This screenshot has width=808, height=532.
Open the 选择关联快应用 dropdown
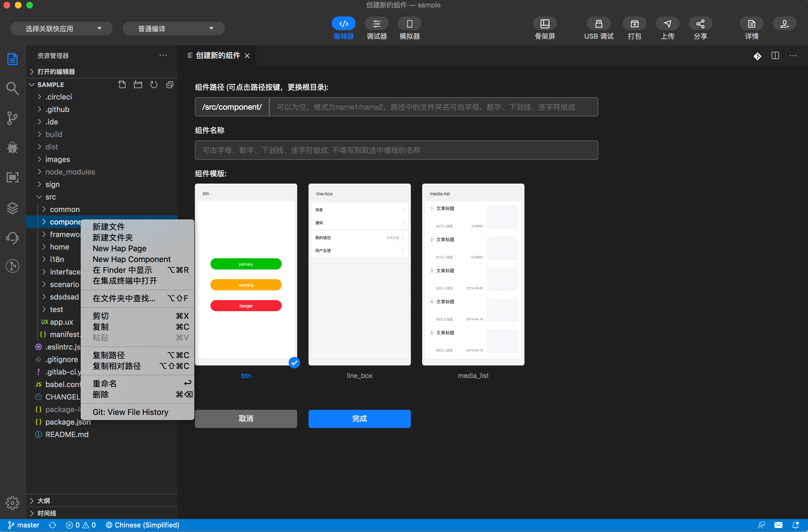pyautogui.click(x=61, y=28)
